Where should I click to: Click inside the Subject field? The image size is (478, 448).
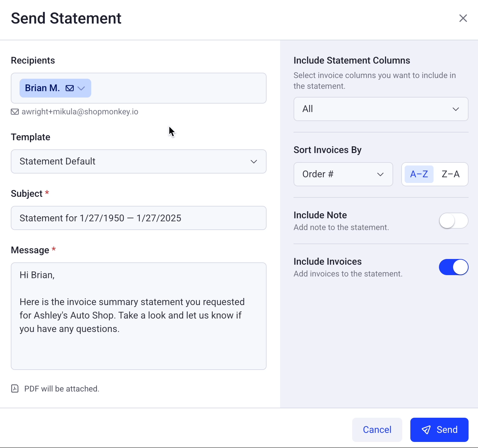point(138,218)
